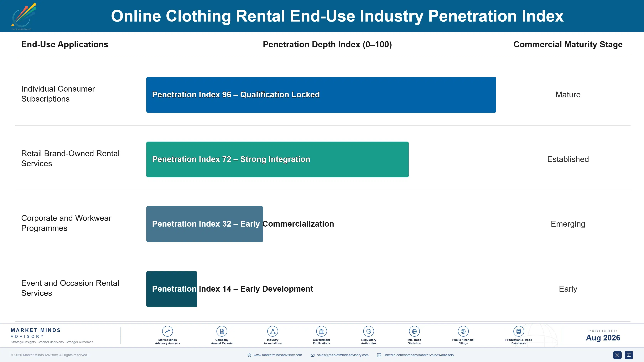Select the Penetration Index 14 dark teal bar
644x362 pixels.
[x=172, y=289]
